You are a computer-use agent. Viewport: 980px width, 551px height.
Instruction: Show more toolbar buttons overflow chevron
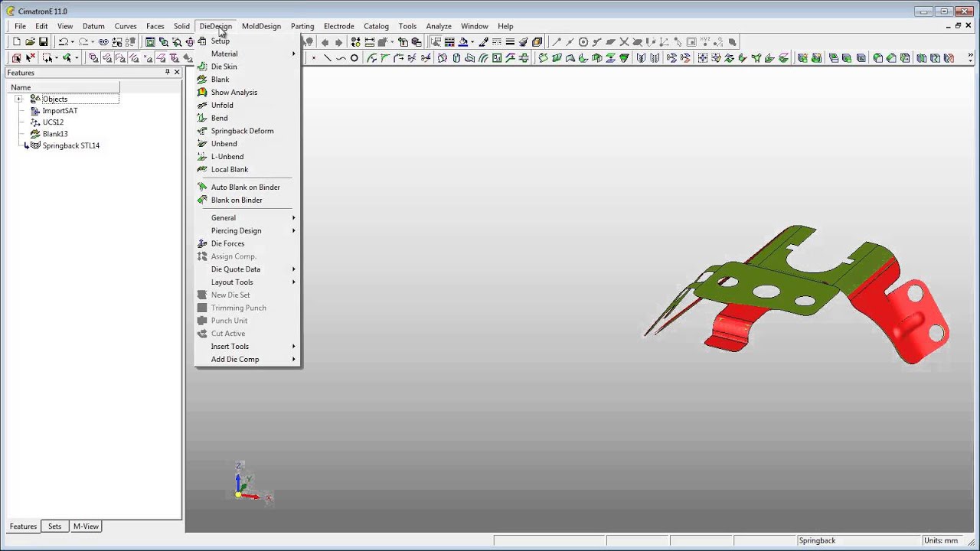point(970,57)
